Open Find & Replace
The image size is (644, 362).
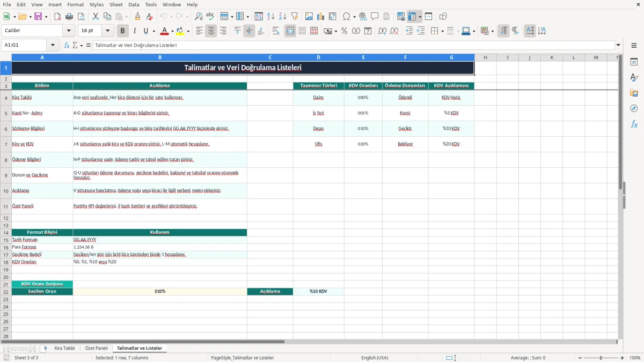(x=199, y=17)
